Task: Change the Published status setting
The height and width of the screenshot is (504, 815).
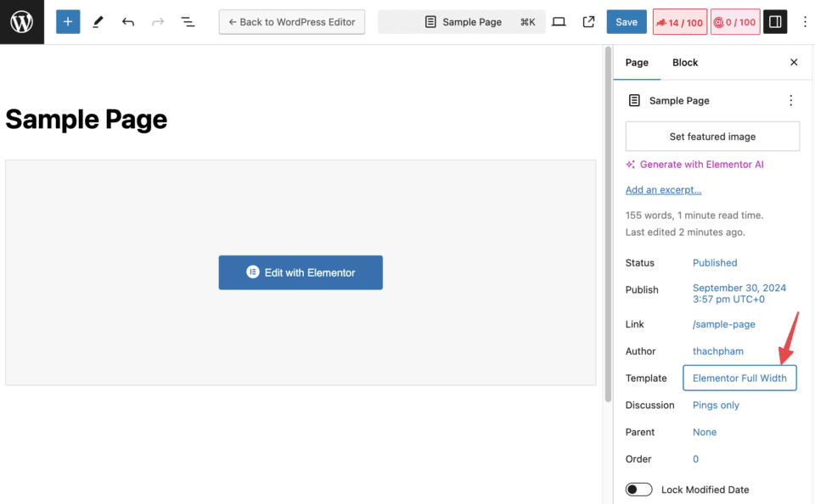Action: (x=715, y=263)
